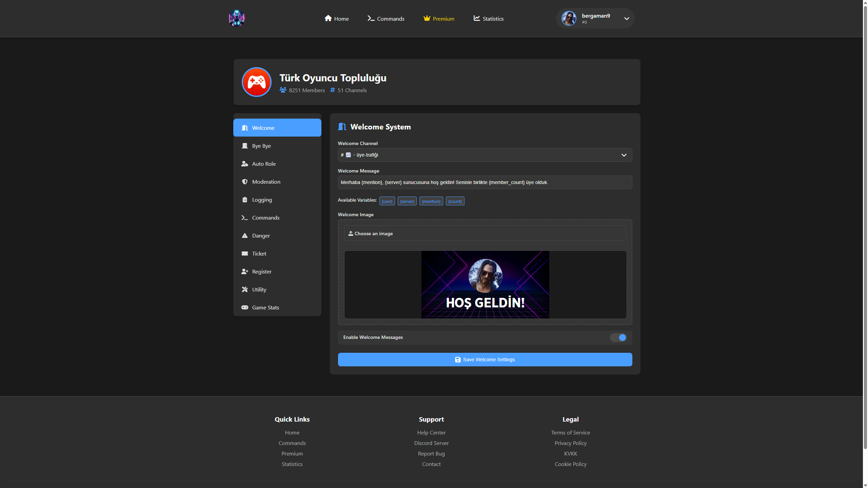Open the Privacy Policy link

(571, 443)
